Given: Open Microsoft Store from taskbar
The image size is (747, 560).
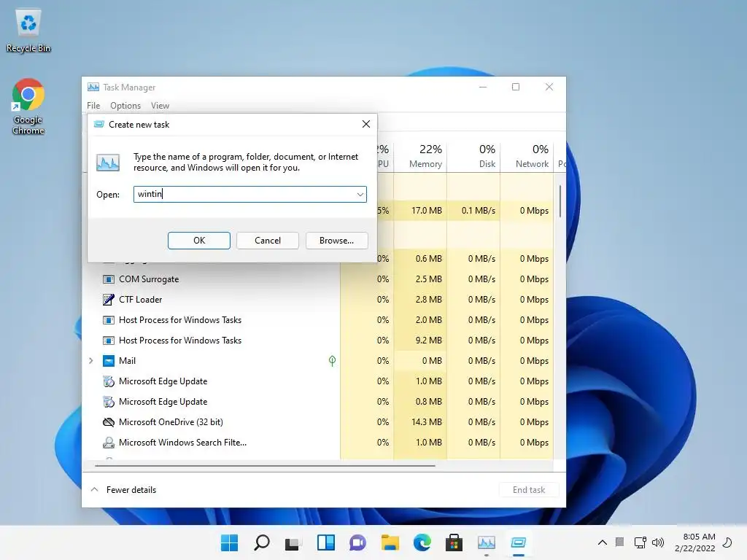Looking at the screenshot, I should 454,542.
